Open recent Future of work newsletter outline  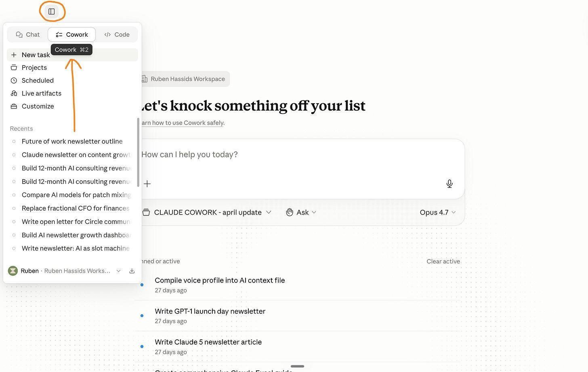[x=72, y=141]
